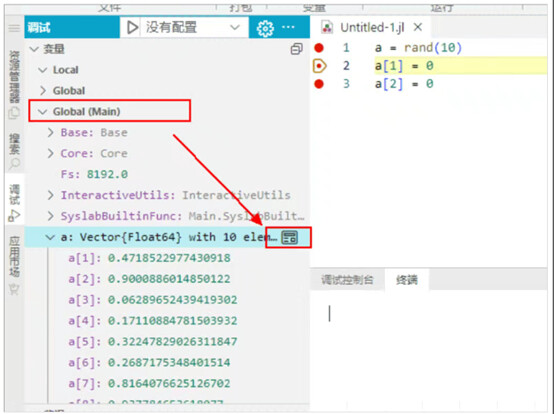
Task: Collapse all variables with the stacked-squares icon
Action: tap(296, 49)
